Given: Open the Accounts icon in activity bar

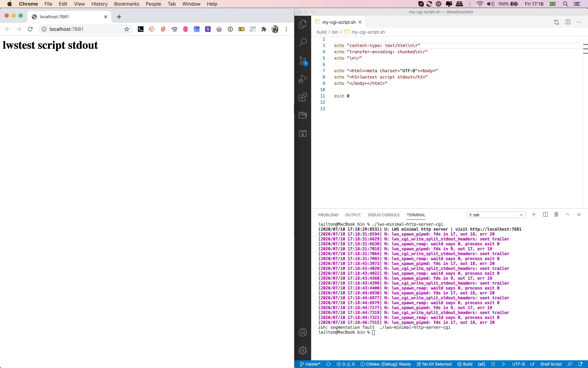Looking at the screenshot, I should tap(303, 332).
